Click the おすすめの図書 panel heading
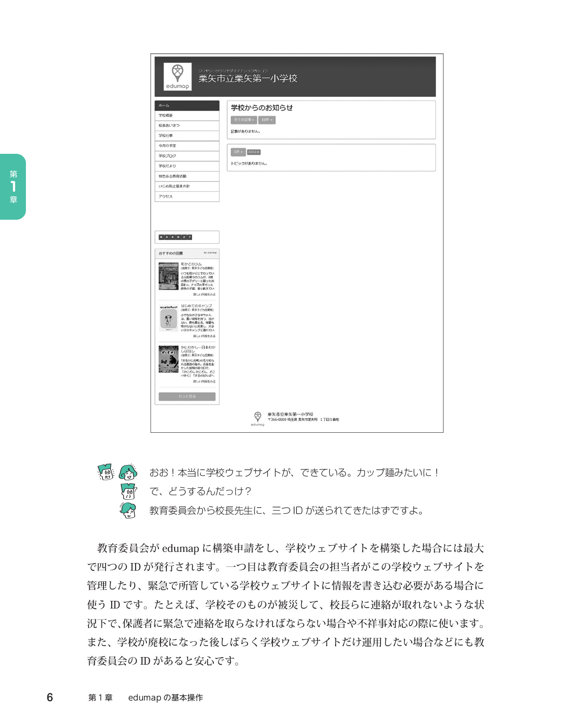 click(x=171, y=253)
